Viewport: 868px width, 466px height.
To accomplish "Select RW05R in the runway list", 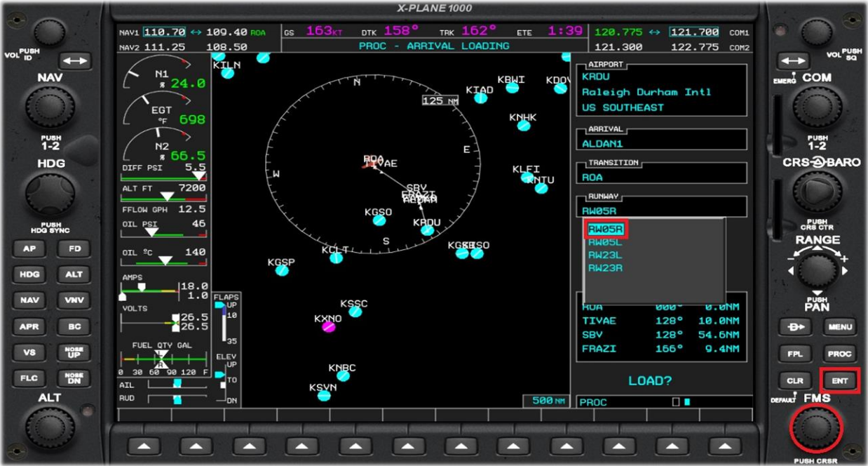I will tap(606, 229).
